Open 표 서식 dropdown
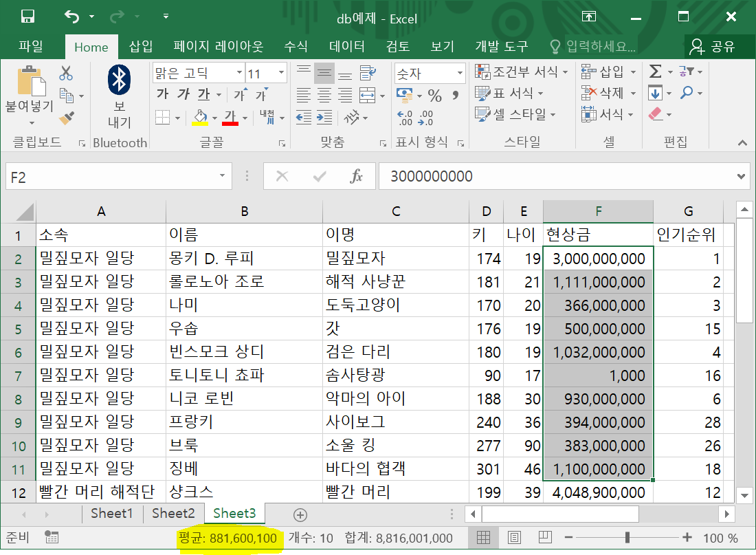Screen dimensions: 756x555 coord(509,93)
